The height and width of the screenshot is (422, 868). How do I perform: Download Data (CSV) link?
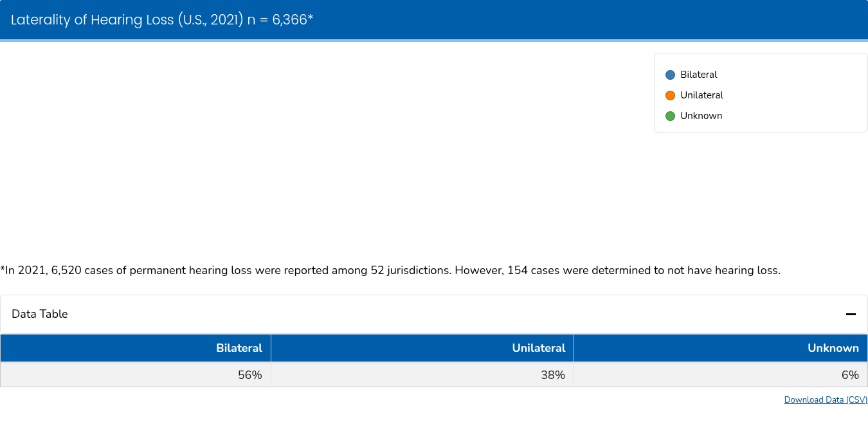[826, 400]
